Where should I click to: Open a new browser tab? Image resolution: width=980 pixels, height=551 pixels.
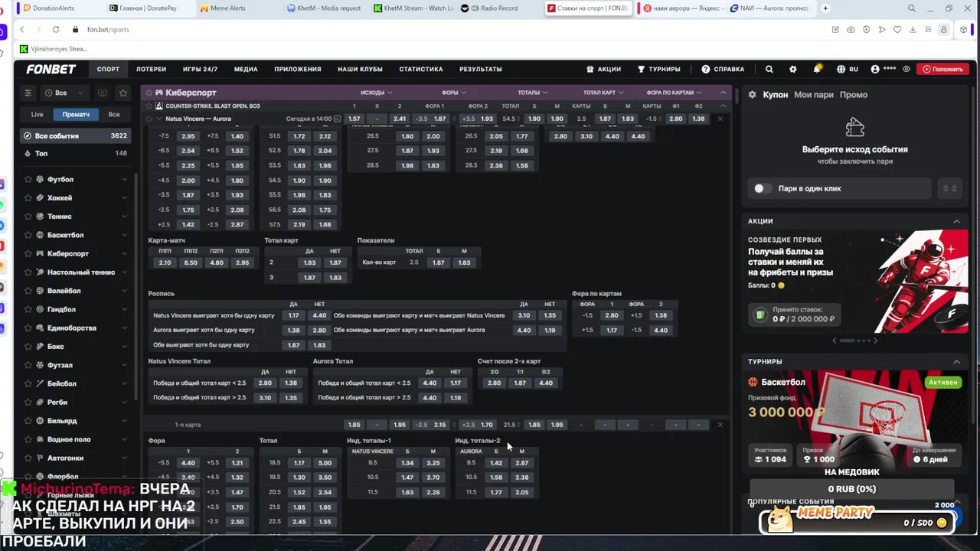coord(825,8)
